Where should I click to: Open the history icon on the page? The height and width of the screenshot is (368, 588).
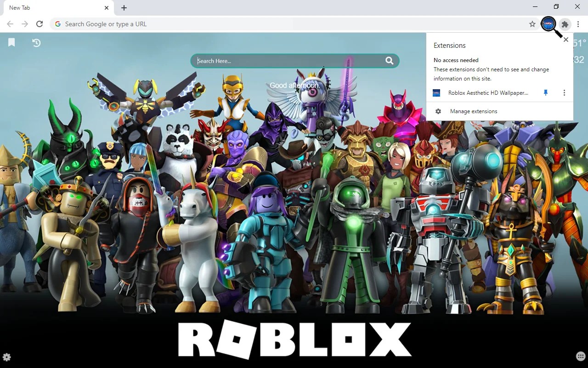coord(36,43)
